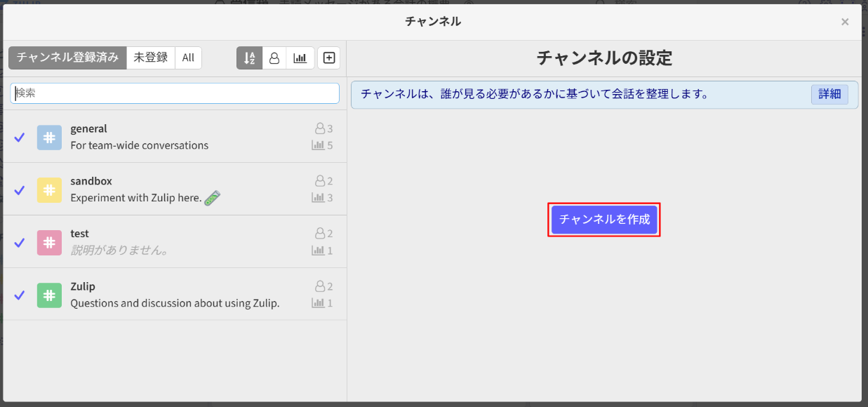Viewport: 868px width, 407px height.
Task: Open the create channel plus icon
Action: click(328, 58)
